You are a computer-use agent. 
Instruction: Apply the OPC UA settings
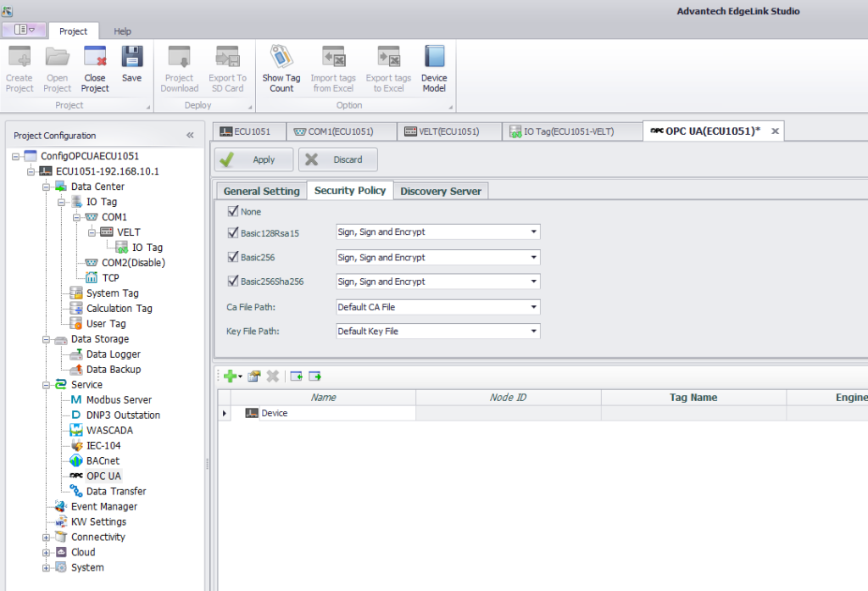pos(253,159)
